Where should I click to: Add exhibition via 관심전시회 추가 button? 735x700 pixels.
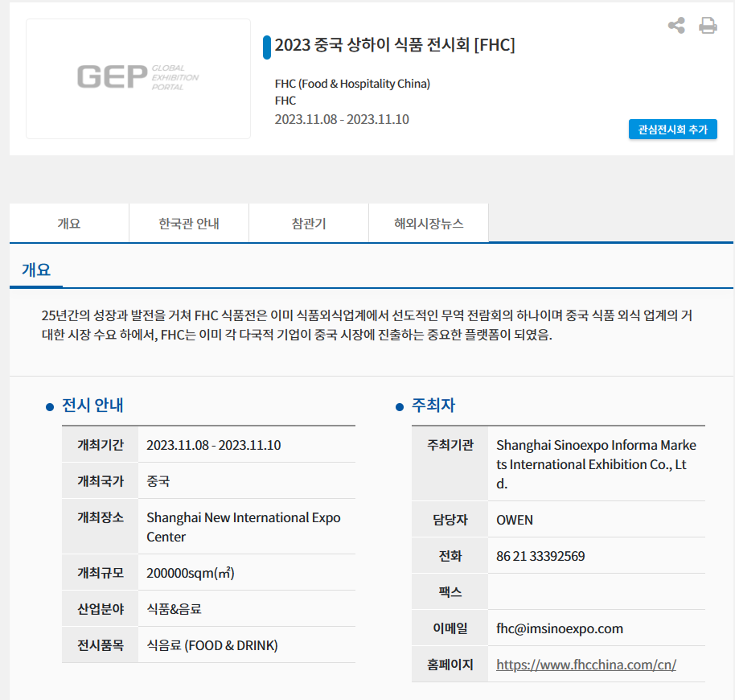[x=672, y=130]
